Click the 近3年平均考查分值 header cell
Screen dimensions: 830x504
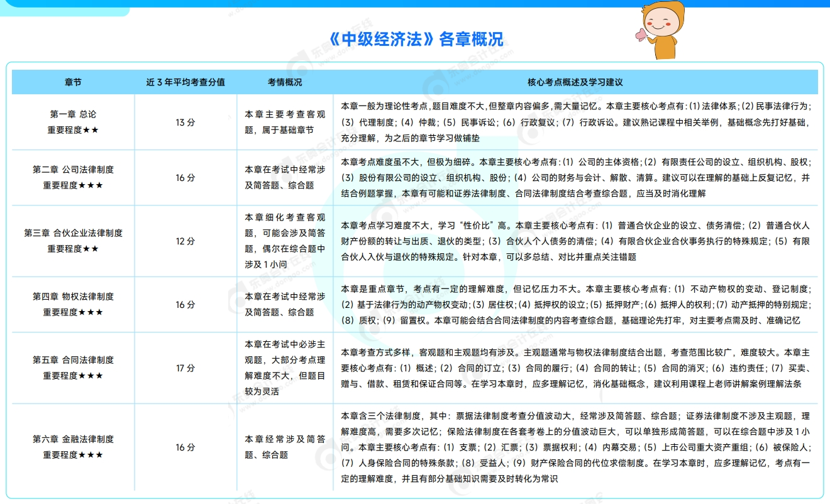point(185,81)
